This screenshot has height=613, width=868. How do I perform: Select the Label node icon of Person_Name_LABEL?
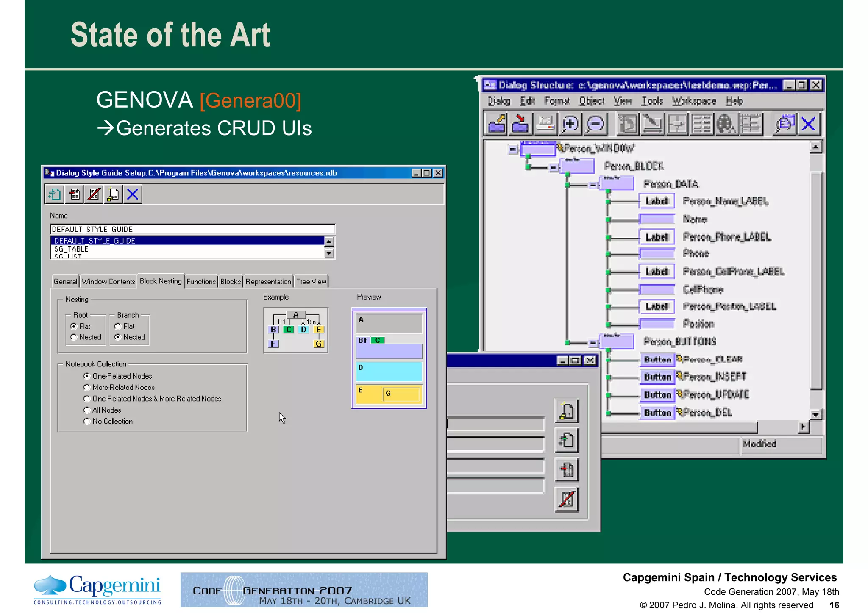(x=657, y=201)
